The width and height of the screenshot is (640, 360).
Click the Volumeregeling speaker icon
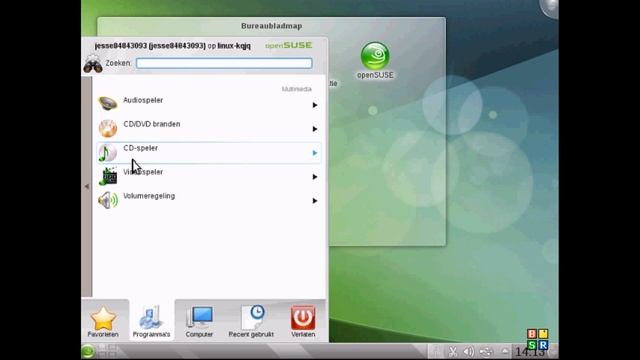click(x=108, y=200)
